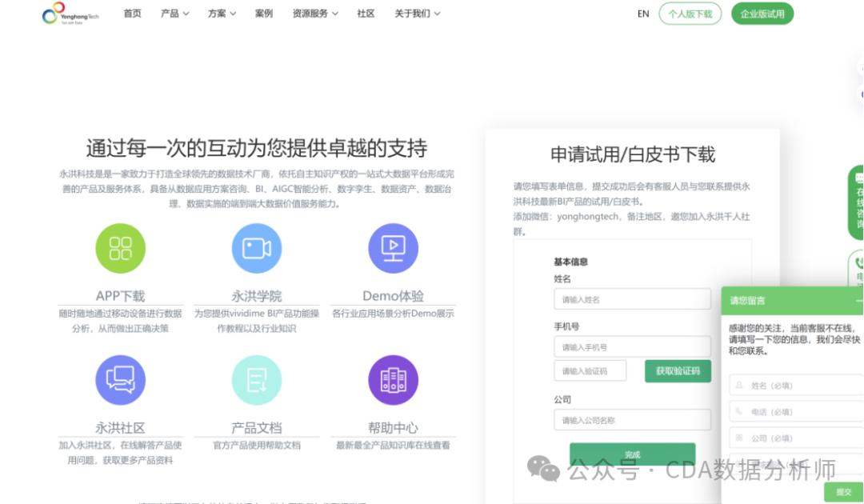Open the 帮助中心 help center icon

(x=393, y=379)
